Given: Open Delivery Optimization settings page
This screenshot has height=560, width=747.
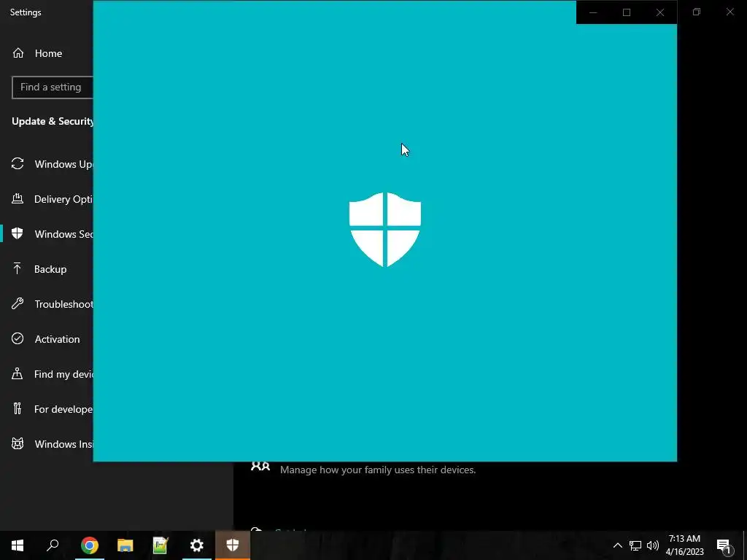Looking at the screenshot, I should 47,199.
